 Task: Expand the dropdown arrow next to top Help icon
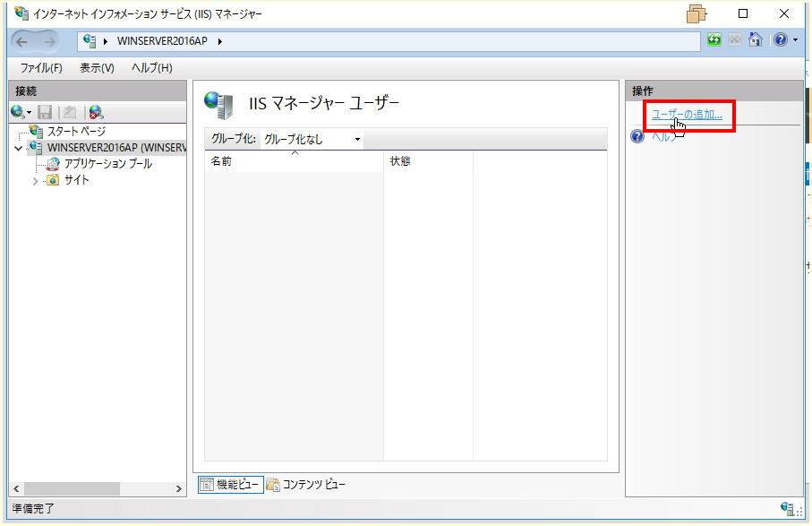coord(795,40)
